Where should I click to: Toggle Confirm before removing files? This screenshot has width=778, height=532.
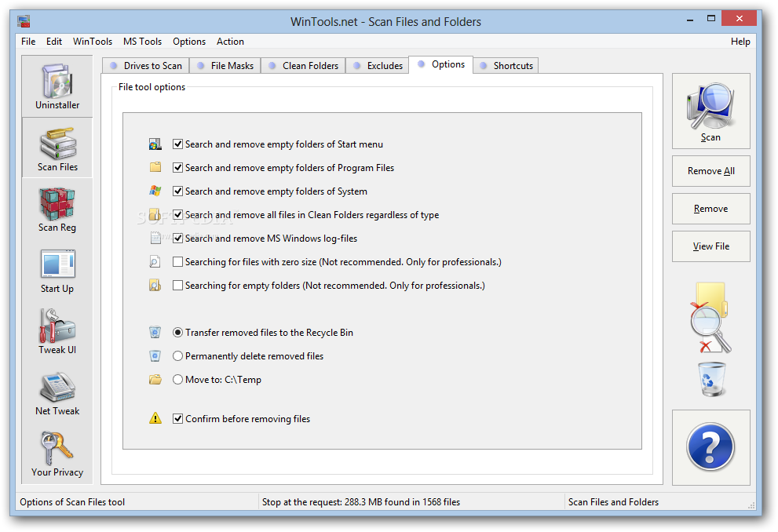click(x=177, y=418)
